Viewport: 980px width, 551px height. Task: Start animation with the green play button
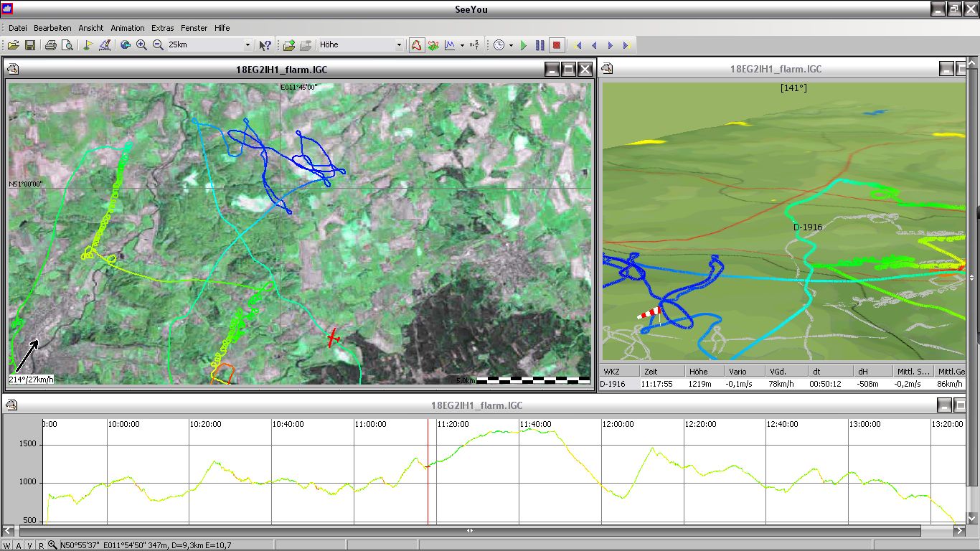point(524,45)
